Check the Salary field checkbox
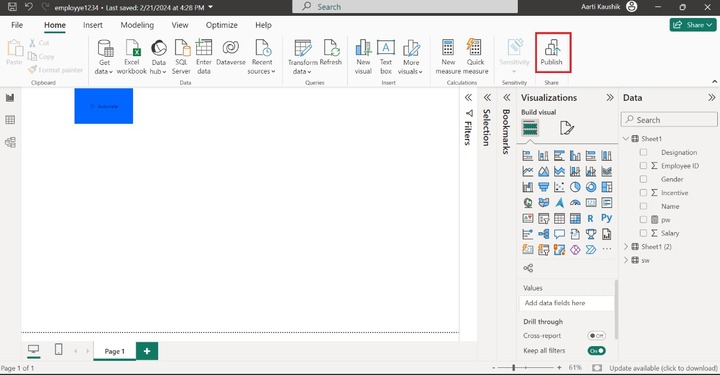This screenshot has width=720, height=375. [643, 233]
